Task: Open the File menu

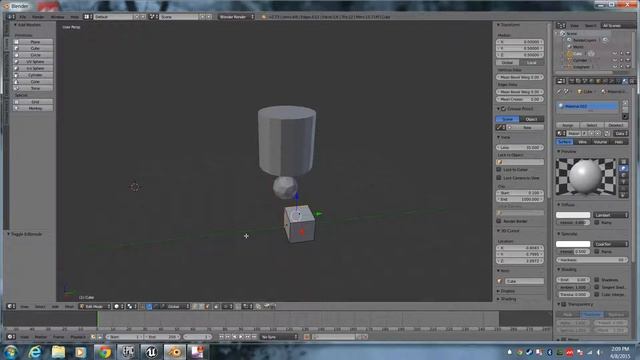Action: point(23,17)
